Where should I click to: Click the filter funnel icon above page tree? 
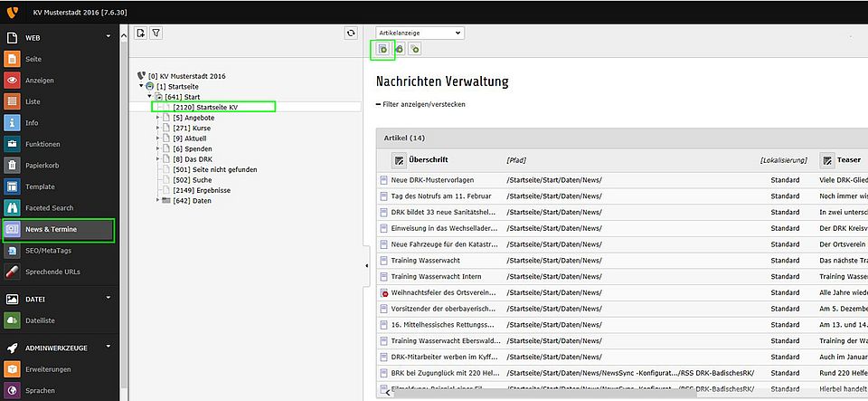point(156,33)
